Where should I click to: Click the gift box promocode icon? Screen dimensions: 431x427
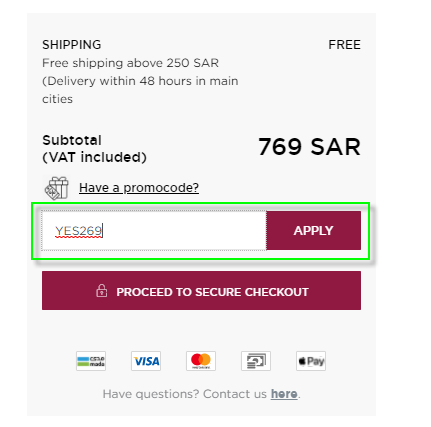57,188
